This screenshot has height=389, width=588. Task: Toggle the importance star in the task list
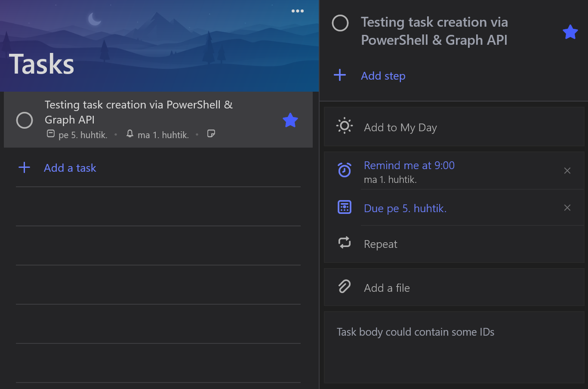290,120
